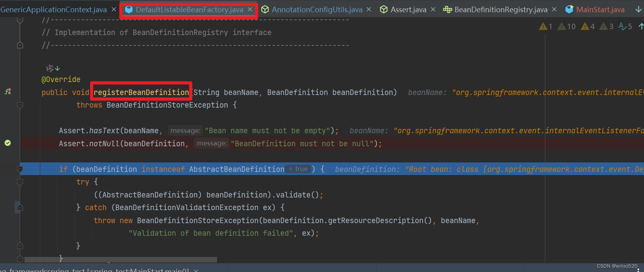Screen dimensions: 644x272
Task: Close the GenericApplicationContext.java tab
Action: pyautogui.click(x=114, y=9)
